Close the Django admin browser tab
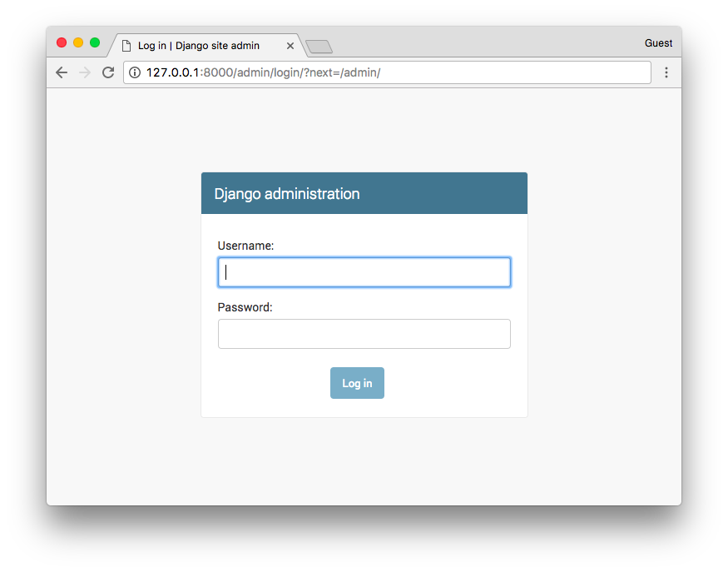The image size is (728, 572). (290, 46)
